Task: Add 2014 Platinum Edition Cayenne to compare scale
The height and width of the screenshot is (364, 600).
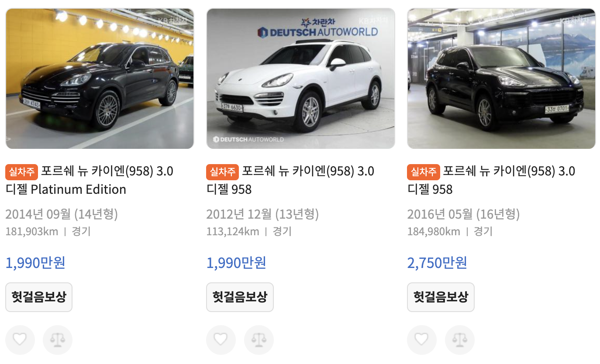Action: [58, 340]
